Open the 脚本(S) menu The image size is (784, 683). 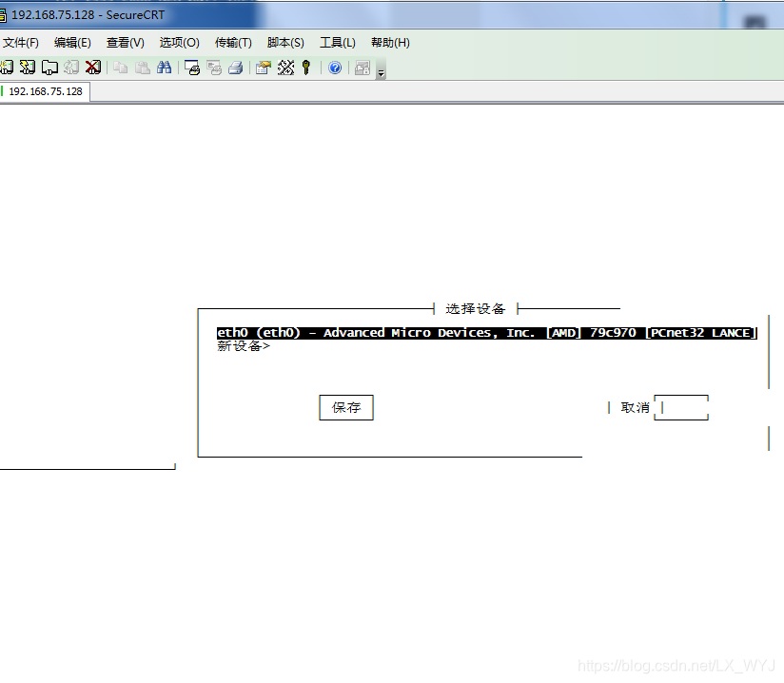pos(285,43)
